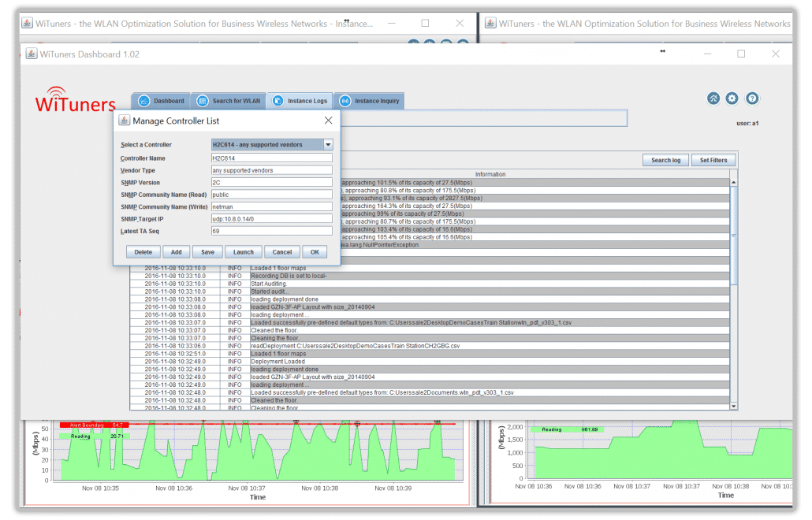Select the NullPointerException log row
The height and width of the screenshot is (520, 812).
535,245
